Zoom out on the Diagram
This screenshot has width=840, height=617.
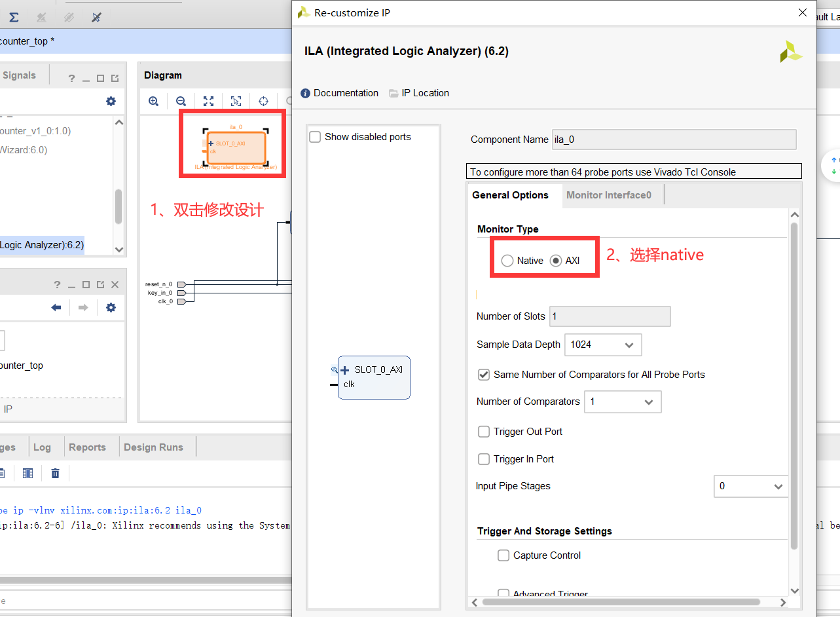(x=181, y=101)
